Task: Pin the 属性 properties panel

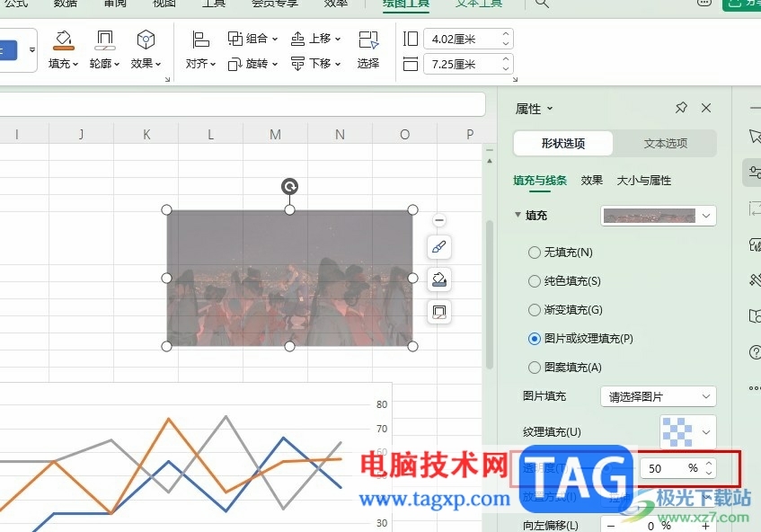Action: 681,108
